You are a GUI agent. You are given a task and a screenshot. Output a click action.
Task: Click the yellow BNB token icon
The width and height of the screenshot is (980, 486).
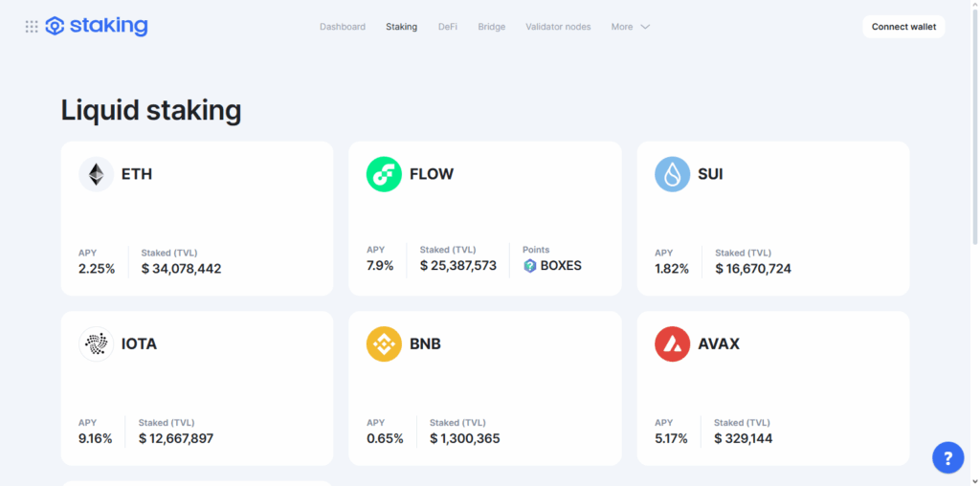tap(384, 343)
